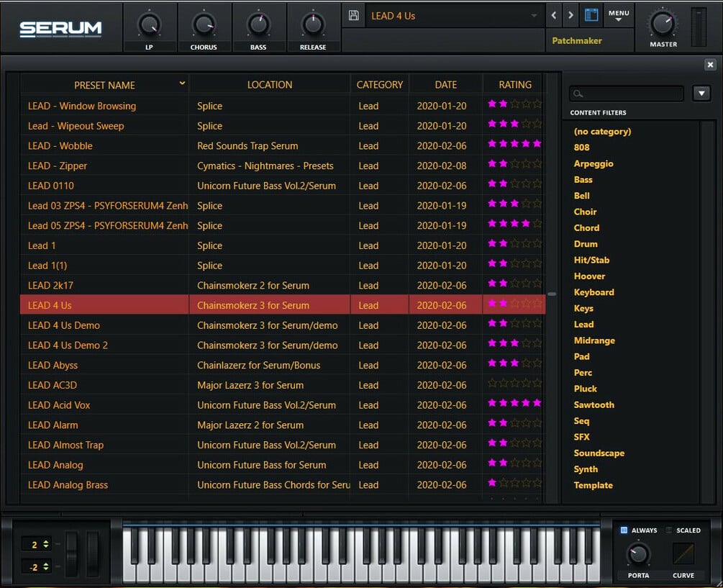This screenshot has width=723, height=588.
Task: Filter presets by Bass category
Action: (583, 180)
